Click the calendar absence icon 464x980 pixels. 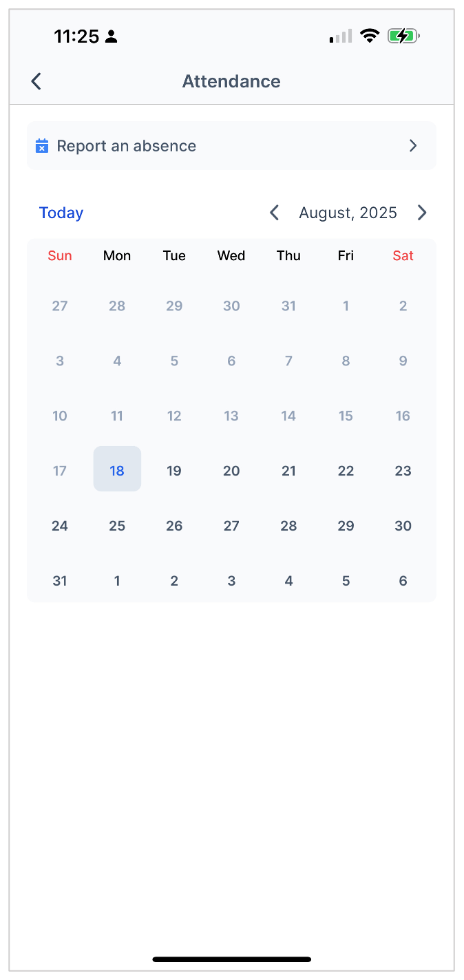[x=42, y=146]
